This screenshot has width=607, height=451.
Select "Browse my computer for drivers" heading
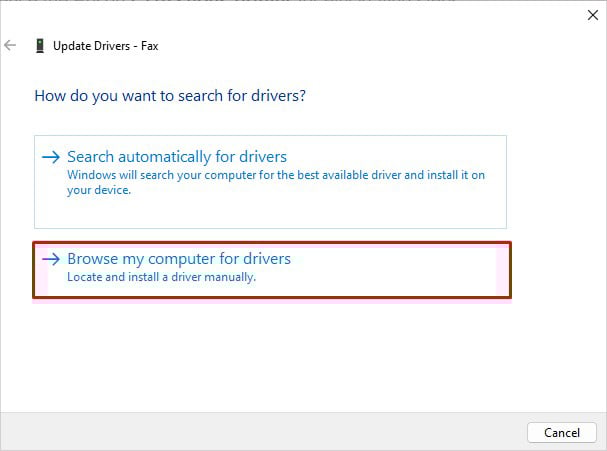(179, 259)
